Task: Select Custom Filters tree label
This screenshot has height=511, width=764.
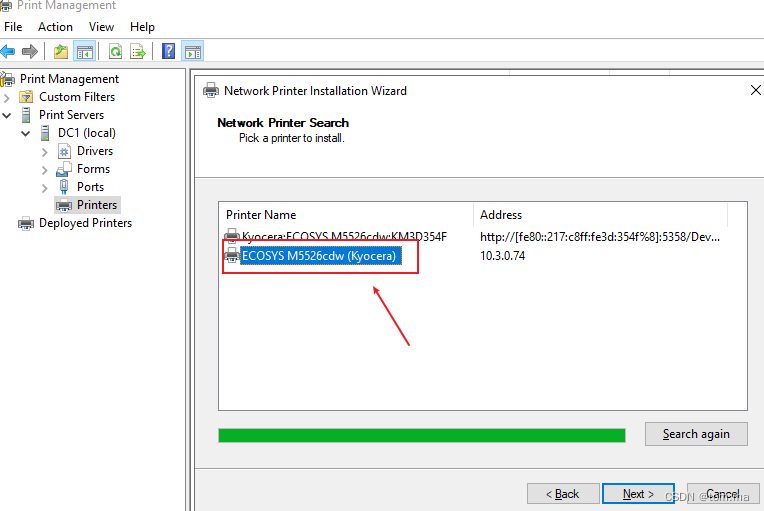Action: (77, 97)
